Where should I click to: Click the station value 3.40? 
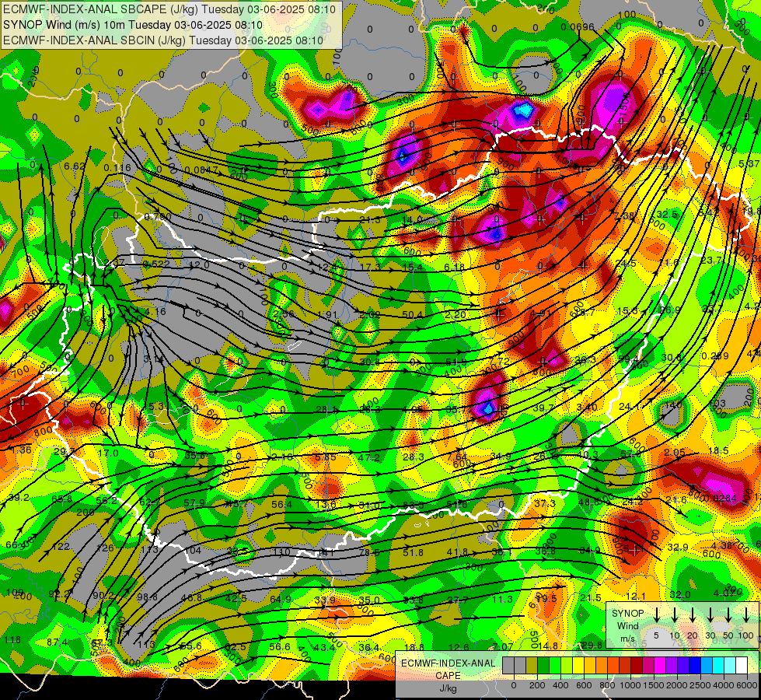587,407
